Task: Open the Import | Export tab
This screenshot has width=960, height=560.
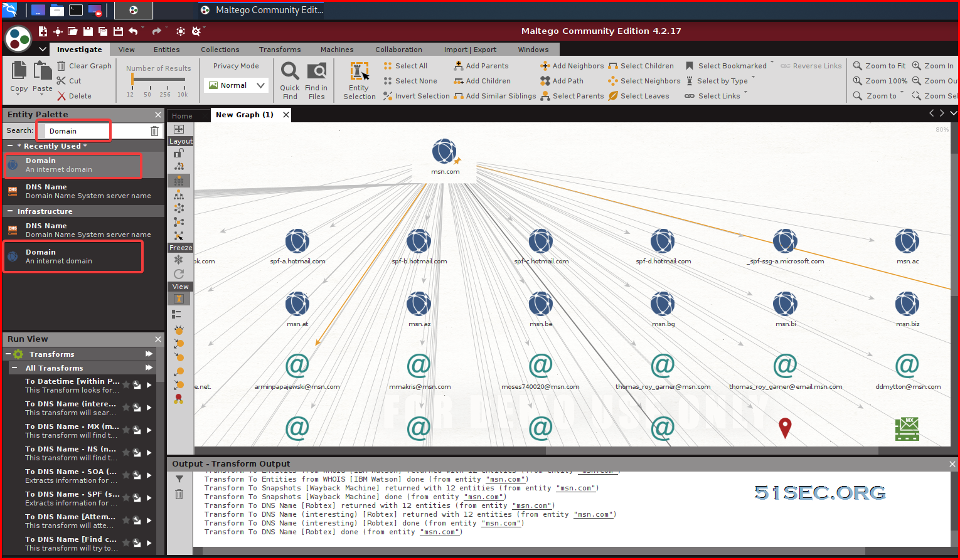Action: 470,50
